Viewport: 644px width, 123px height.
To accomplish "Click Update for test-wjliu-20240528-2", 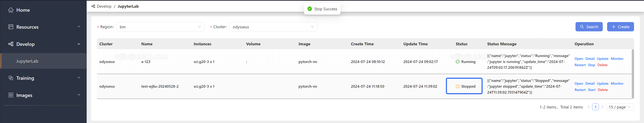I will [603, 83].
